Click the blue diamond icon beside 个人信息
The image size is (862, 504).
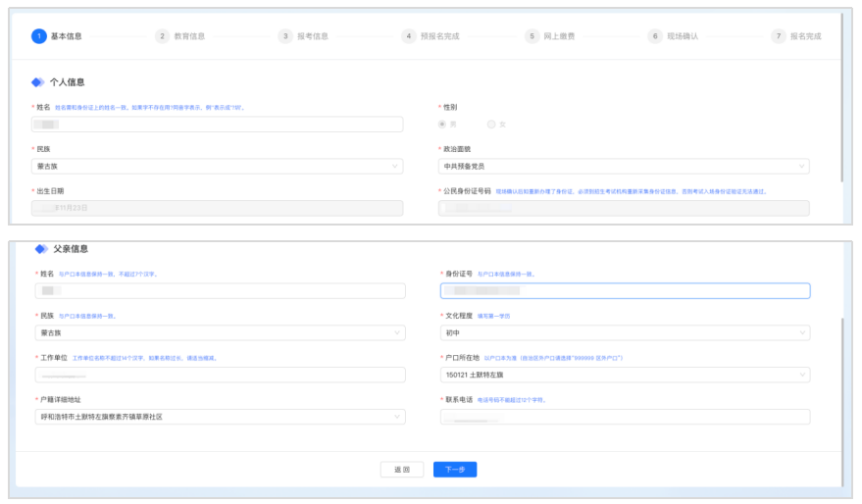point(38,82)
